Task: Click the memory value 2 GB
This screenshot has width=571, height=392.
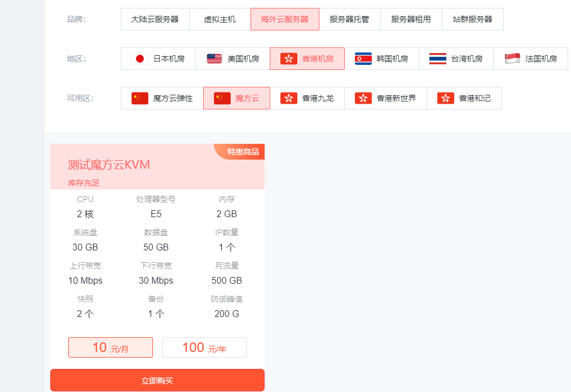Action: (x=226, y=214)
